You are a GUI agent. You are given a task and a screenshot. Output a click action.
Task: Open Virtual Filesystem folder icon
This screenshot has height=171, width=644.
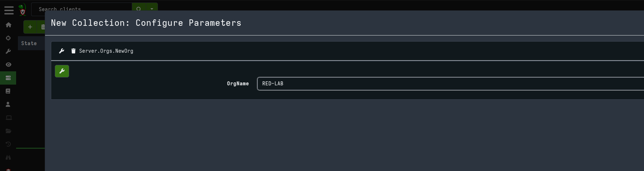(x=9, y=131)
